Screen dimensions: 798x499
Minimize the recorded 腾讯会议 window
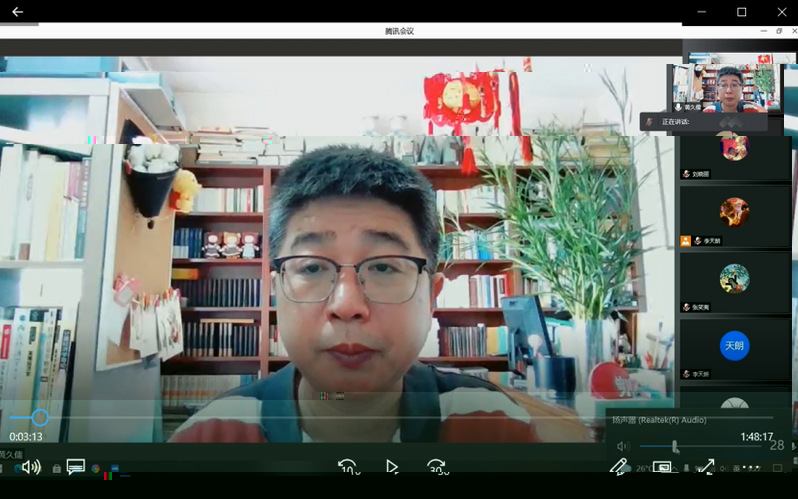point(763,31)
